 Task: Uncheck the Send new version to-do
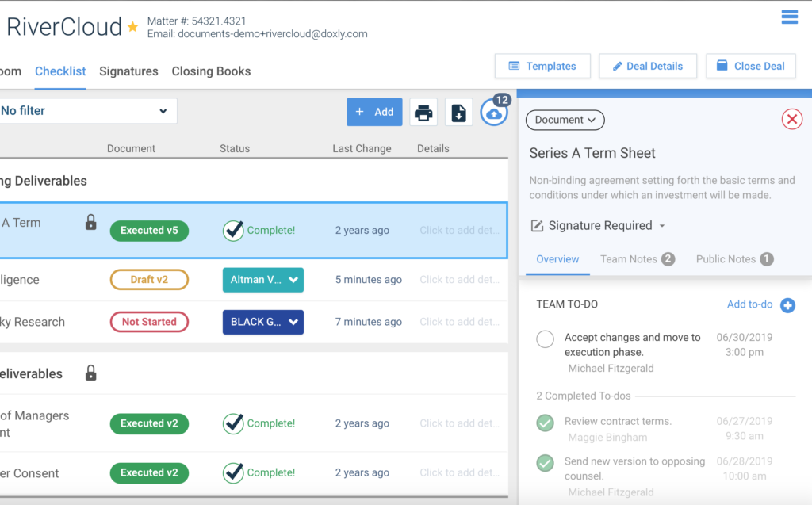point(545,463)
